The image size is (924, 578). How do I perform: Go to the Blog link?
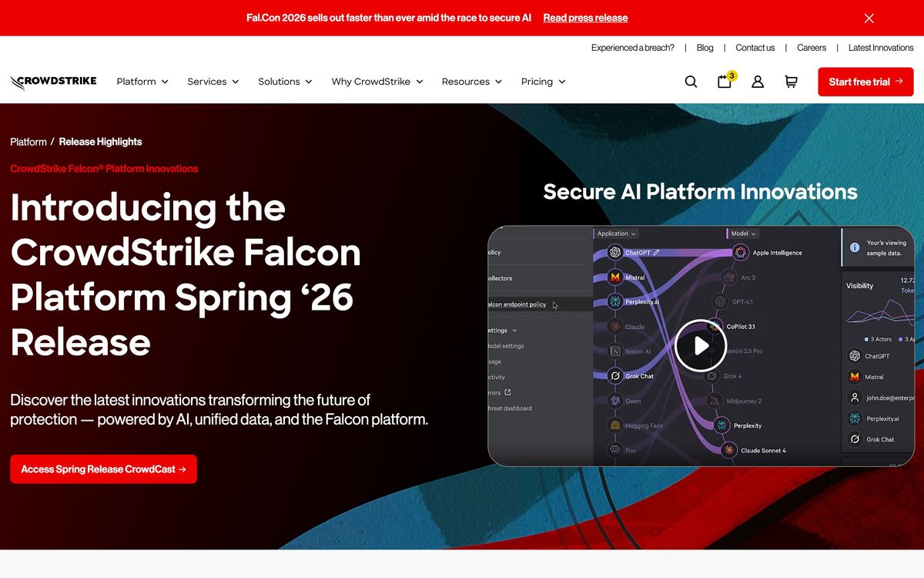705,48
